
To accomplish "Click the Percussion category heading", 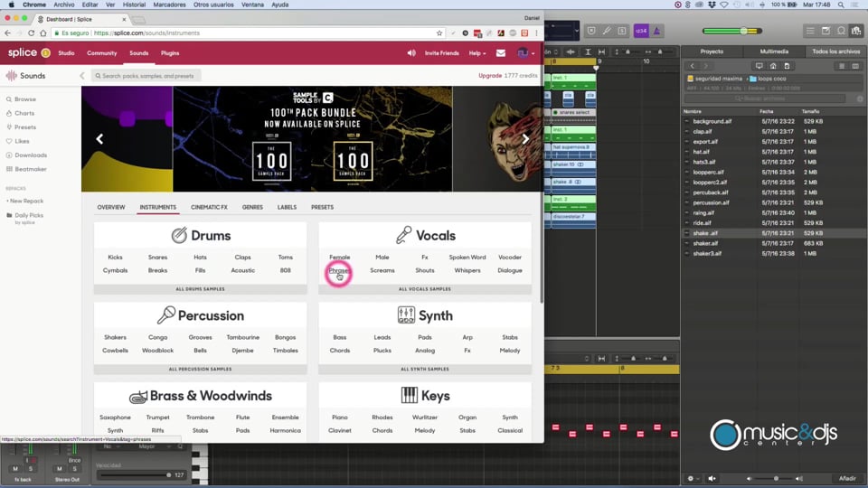I will tap(201, 315).
